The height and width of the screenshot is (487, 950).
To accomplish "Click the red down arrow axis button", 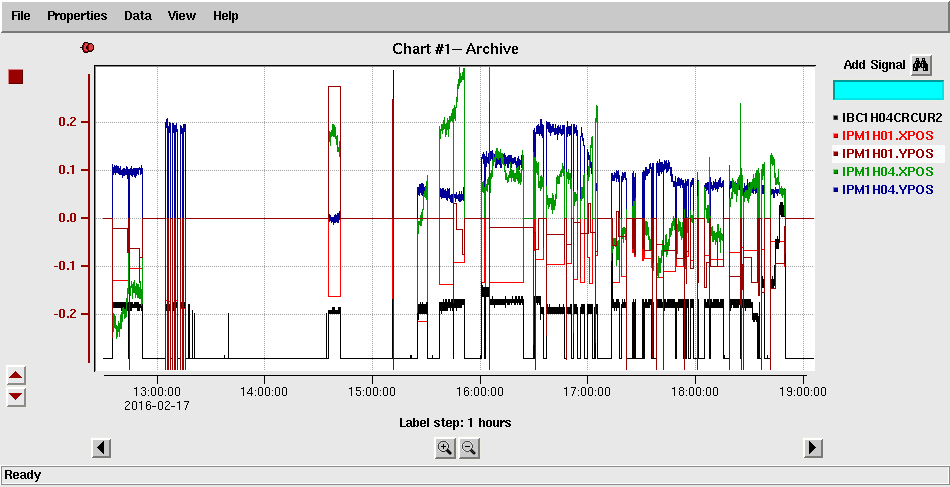I will tap(16, 397).
